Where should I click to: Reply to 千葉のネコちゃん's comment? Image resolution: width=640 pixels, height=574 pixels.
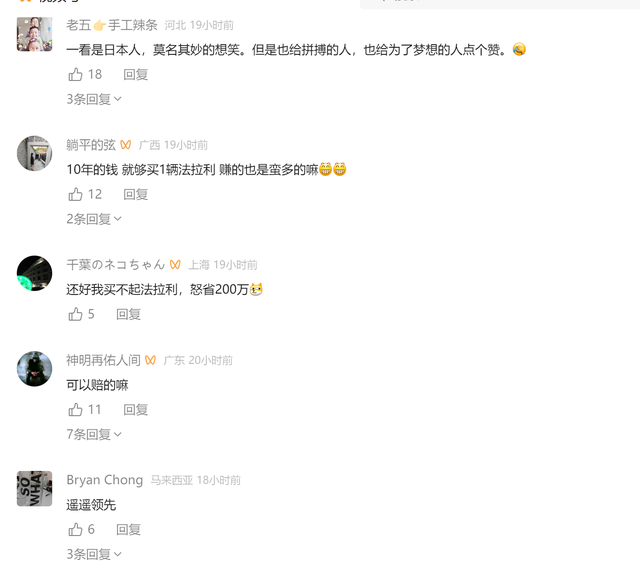coord(129,314)
